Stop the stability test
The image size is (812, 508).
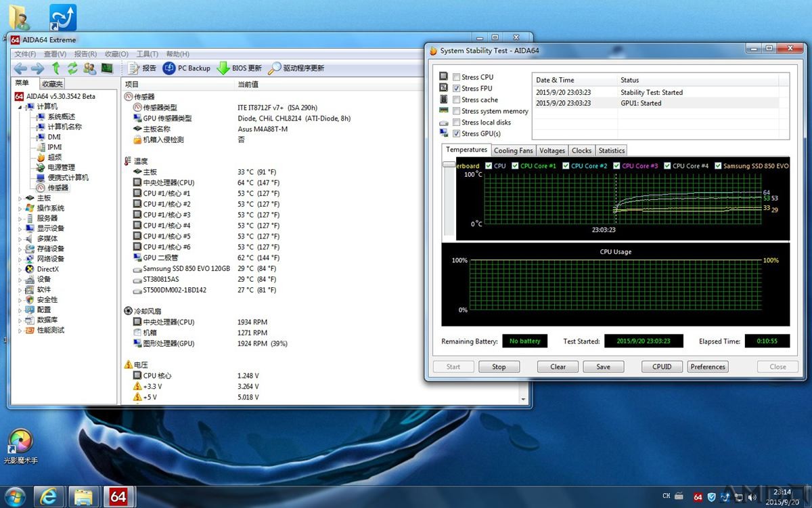click(x=499, y=366)
